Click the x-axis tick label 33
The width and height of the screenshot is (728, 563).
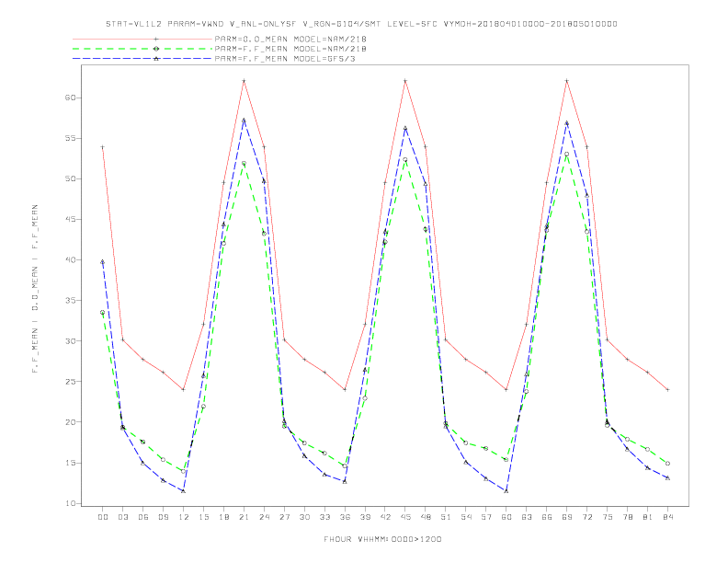[x=324, y=518]
